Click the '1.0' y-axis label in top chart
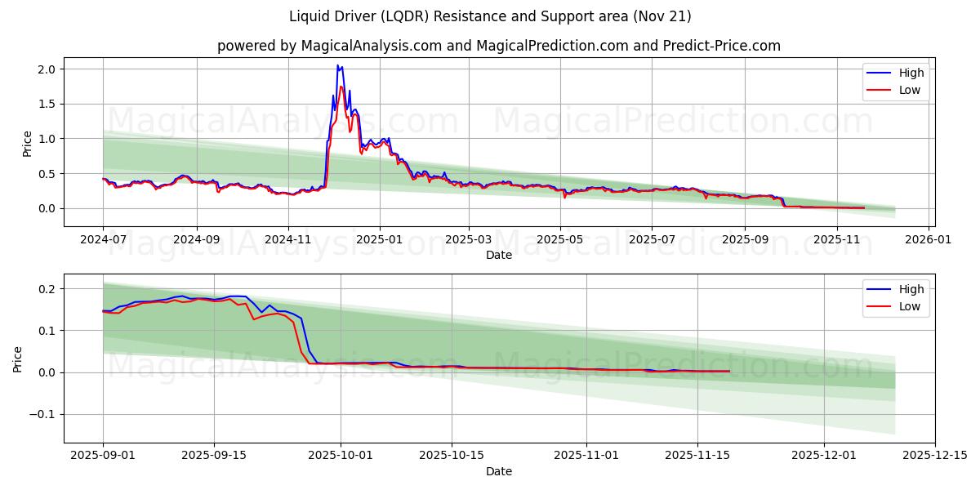Image resolution: width=980 pixels, height=490 pixels. tap(47, 139)
